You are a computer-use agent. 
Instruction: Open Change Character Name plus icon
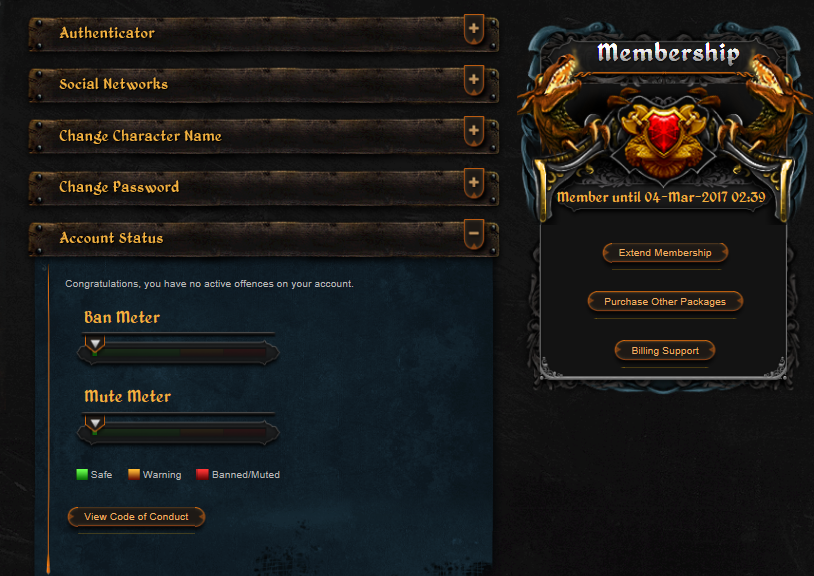(x=473, y=131)
